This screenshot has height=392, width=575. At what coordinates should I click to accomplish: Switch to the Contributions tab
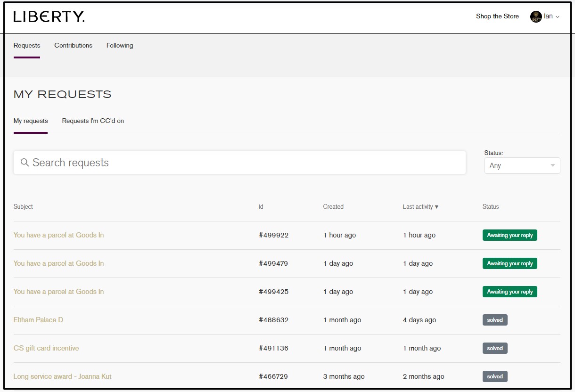click(x=73, y=46)
